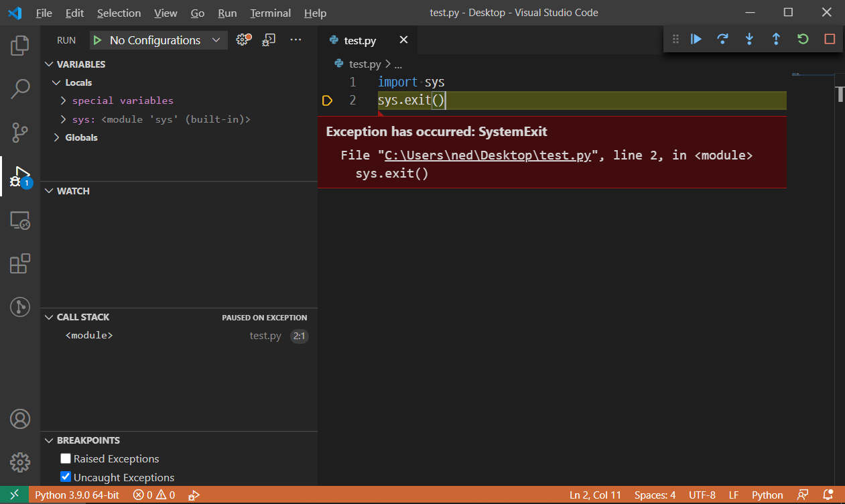Click UTF-8 encoding in status bar

(x=702, y=495)
